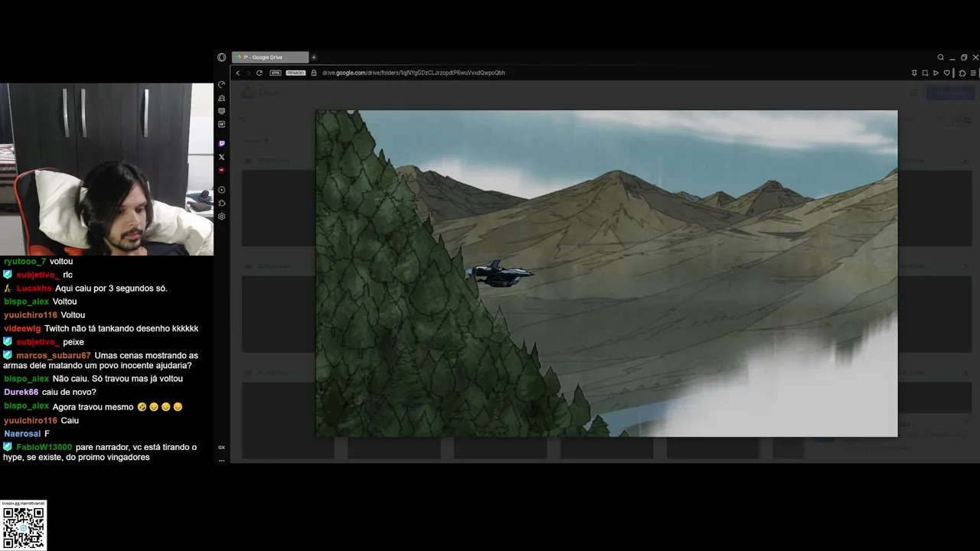Click the pinboard pin icon in toolbar
980x551 pixels.
[914, 73]
